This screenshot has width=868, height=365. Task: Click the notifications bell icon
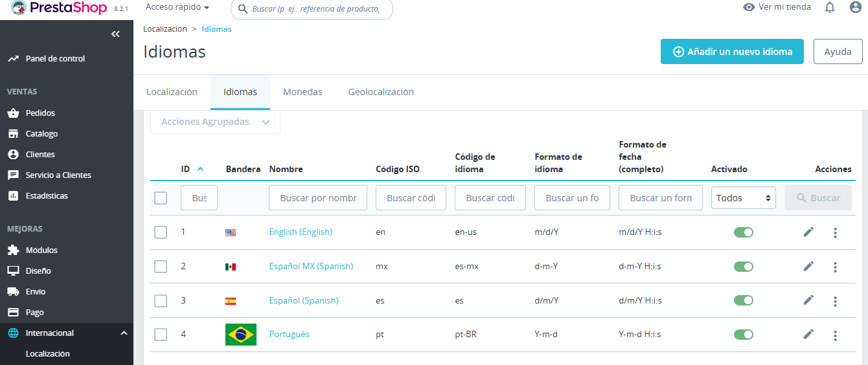tap(830, 7)
